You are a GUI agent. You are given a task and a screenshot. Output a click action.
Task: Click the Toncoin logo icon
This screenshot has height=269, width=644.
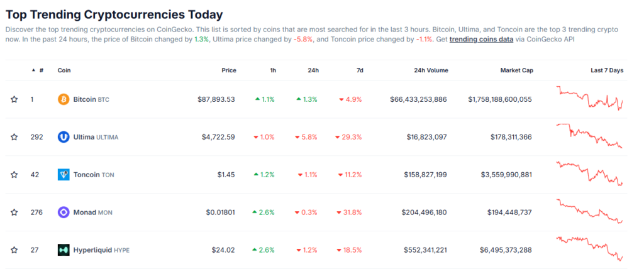coord(64,175)
